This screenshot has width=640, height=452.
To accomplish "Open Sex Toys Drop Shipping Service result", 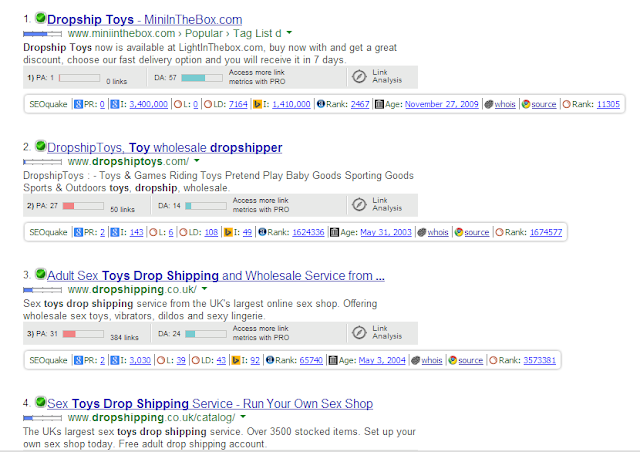I will tap(210, 403).
